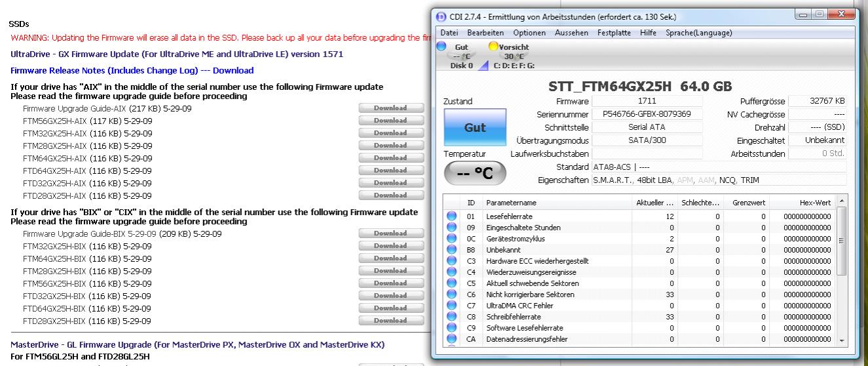Screen dimensions: 868x366
Task: Open the Hilfe menu
Action: point(648,33)
